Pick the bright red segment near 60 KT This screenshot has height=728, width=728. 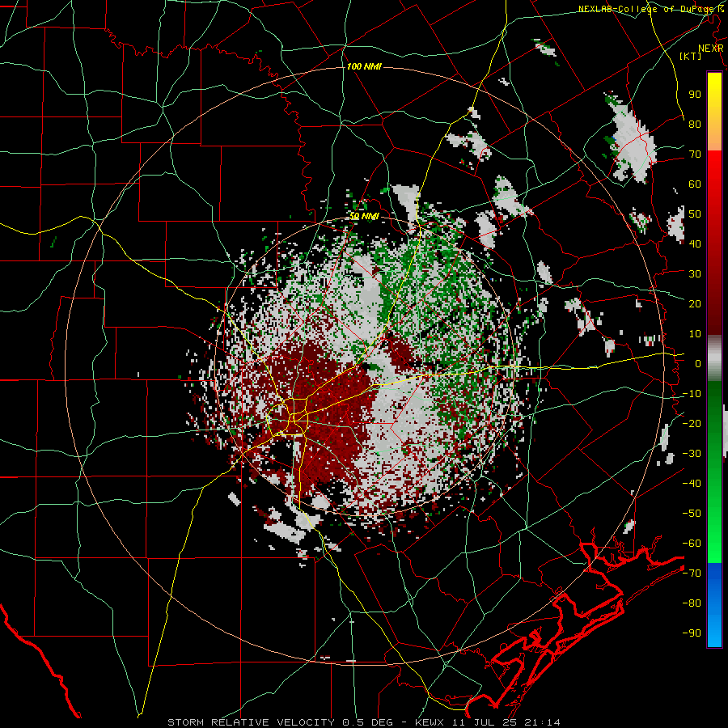(x=714, y=184)
